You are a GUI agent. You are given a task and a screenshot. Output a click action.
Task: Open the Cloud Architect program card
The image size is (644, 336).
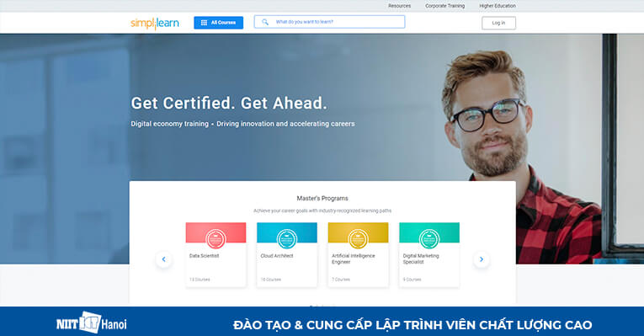pyautogui.click(x=287, y=254)
